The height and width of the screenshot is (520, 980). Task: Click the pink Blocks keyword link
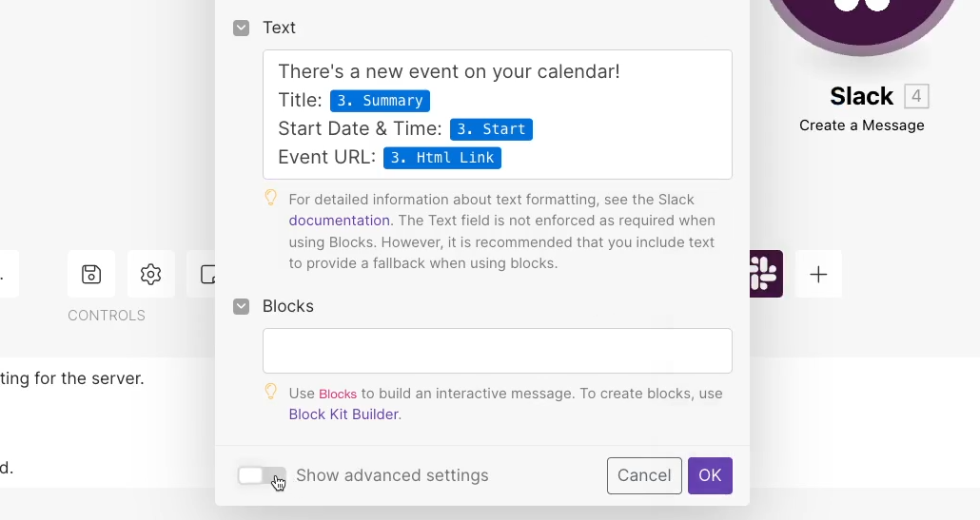(x=338, y=394)
